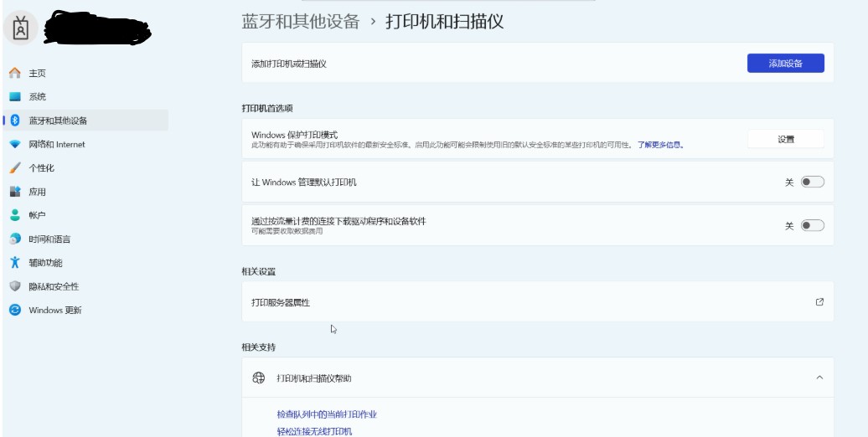
Task: Click the globe icon beside 打印机和扫描仪帮助
Action: (259, 378)
